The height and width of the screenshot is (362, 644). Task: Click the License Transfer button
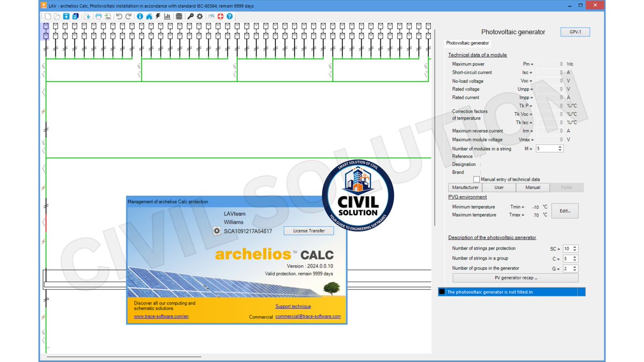pos(309,231)
